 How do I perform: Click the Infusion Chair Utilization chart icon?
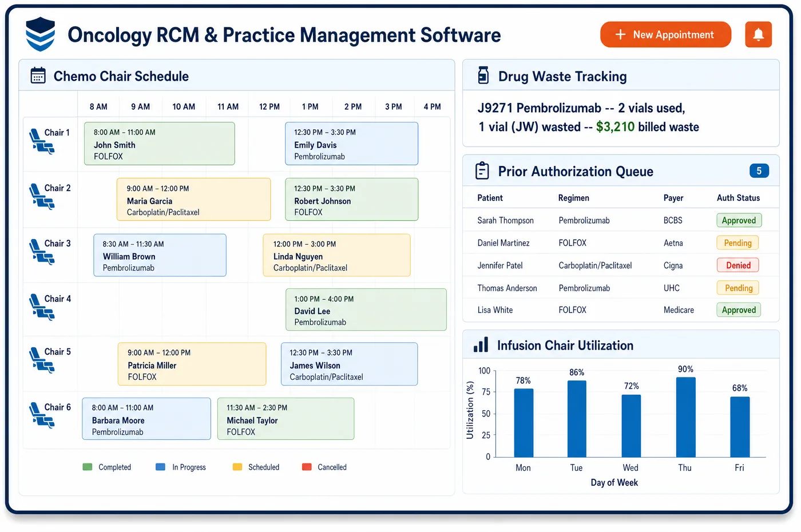pos(481,344)
